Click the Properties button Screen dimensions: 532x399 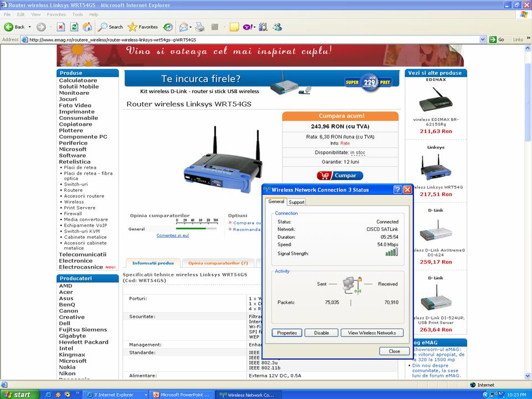287,333
